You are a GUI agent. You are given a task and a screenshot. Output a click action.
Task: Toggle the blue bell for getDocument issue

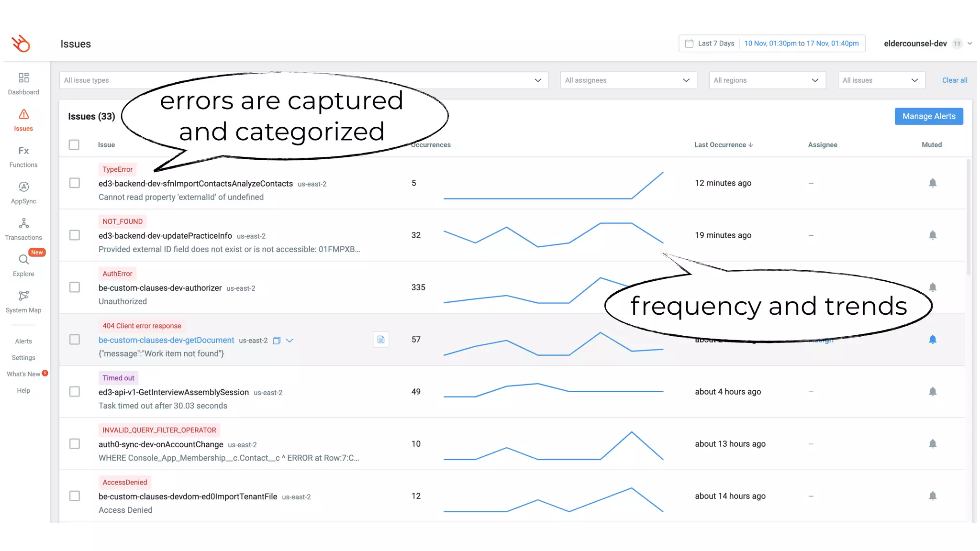click(933, 340)
